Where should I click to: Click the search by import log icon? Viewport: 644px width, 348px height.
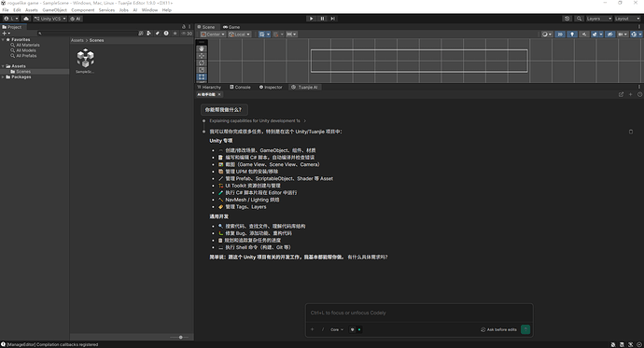(166, 34)
